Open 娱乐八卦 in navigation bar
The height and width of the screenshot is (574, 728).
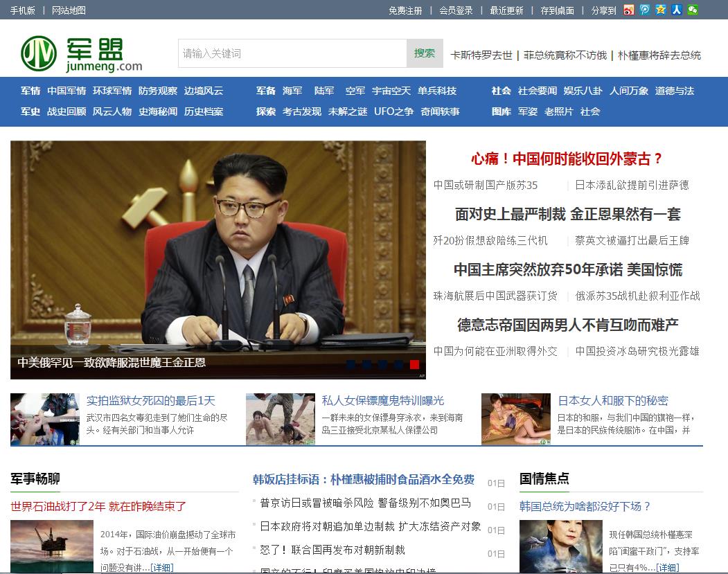(x=583, y=91)
